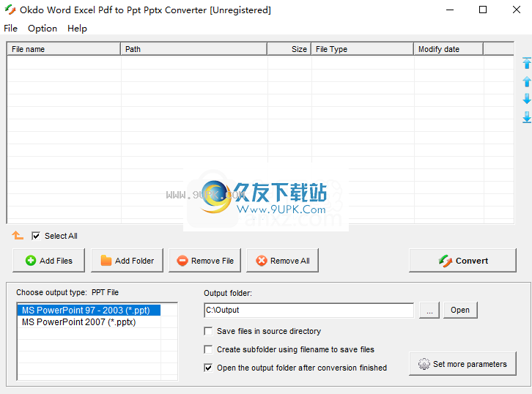Click the move-up arrow icon
The width and height of the screenshot is (532, 394).
coord(527,81)
